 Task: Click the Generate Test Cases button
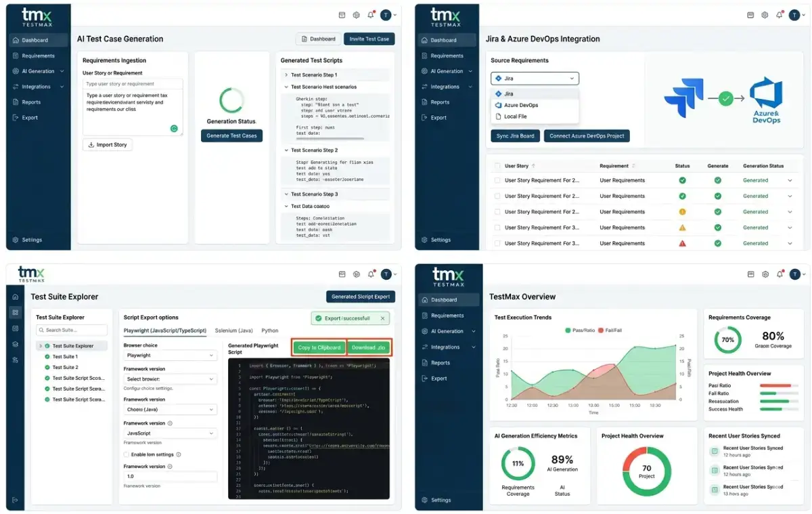pyautogui.click(x=231, y=136)
